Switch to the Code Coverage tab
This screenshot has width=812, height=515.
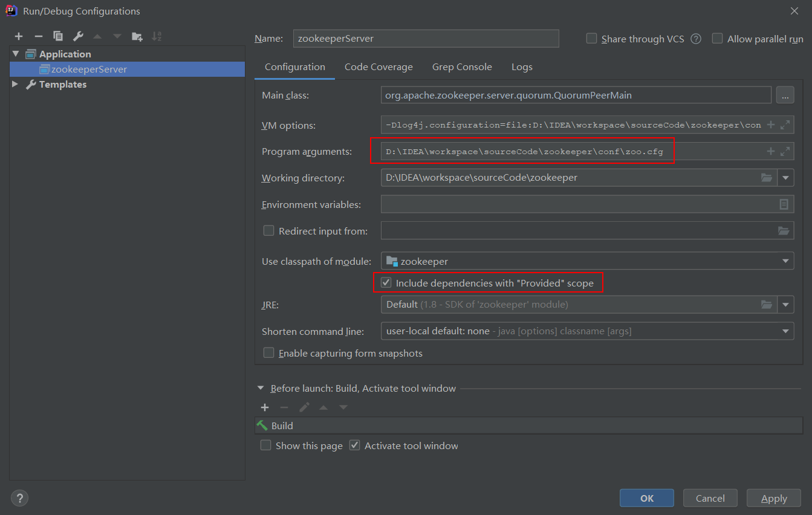378,67
